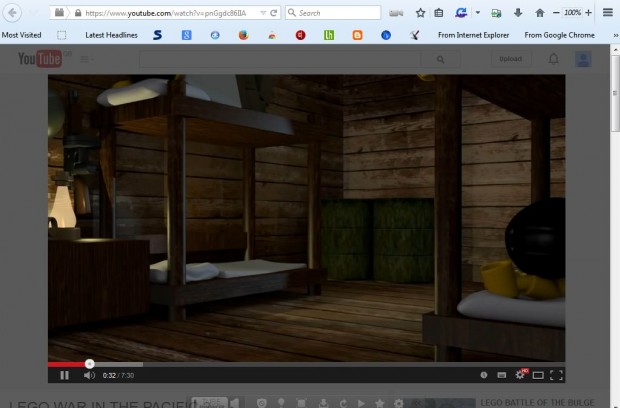Go to Firefox home page

click(540, 13)
